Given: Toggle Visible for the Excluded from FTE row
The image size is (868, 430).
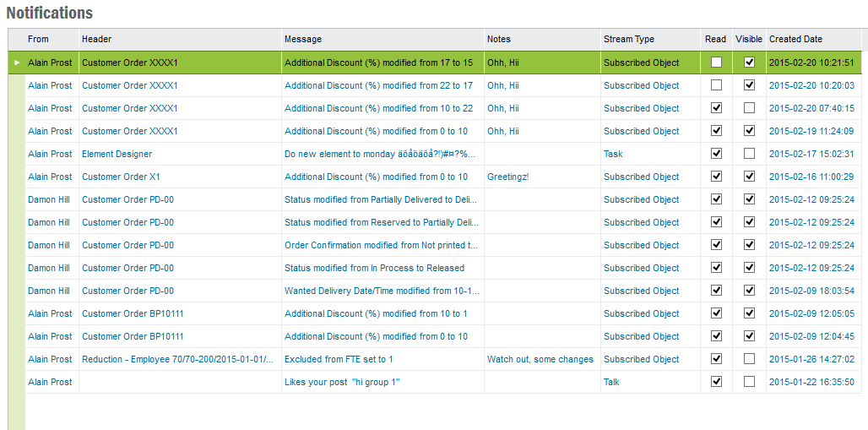Looking at the screenshot, I should (x=749, y=359).
